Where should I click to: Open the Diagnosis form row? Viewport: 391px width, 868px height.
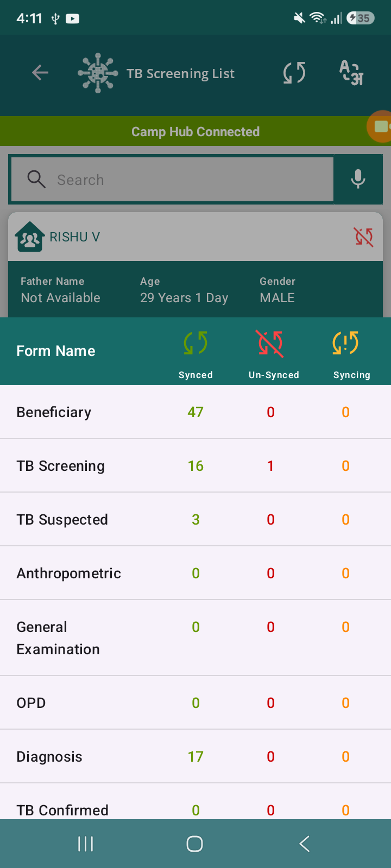tap(195, 757)
